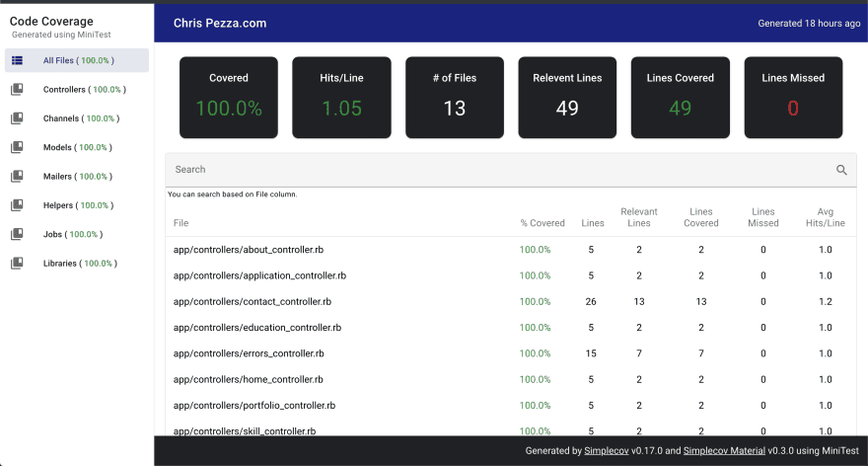Select the All Files sidebar tab
Screen dimensions: 868x466
[78, 60]
